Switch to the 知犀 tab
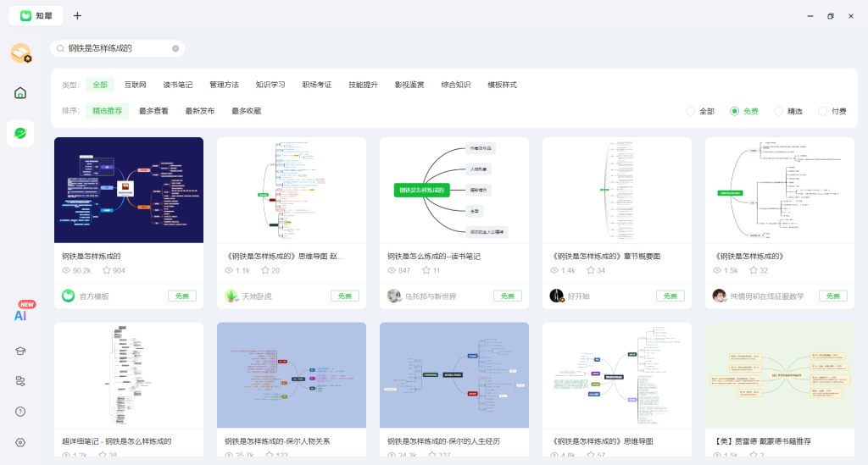The height and width of the screenshot is (465, 868). (36, 15)
